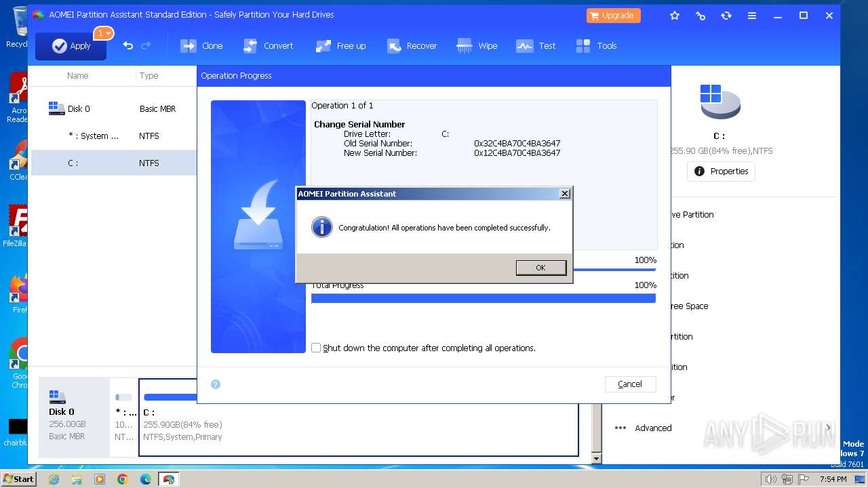Click the Redo arrow icon
This screenshot has width=868, height=488.
coord(146,45)
